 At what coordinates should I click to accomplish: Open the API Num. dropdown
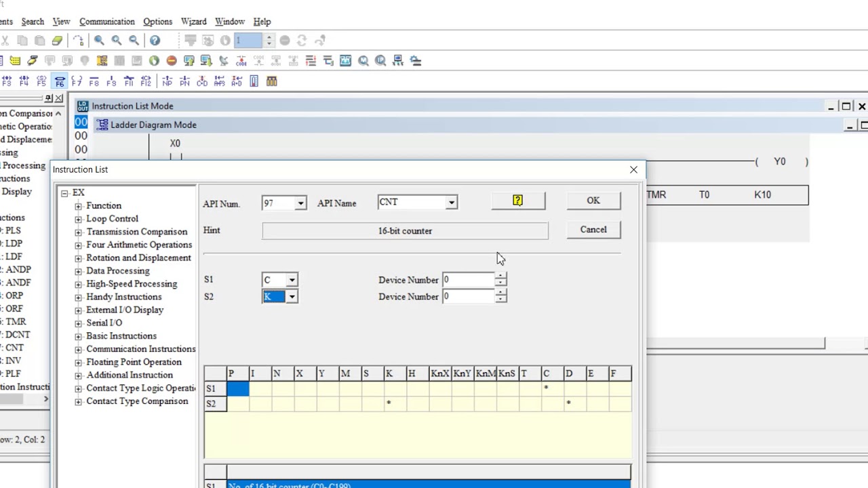[x=300, y=203]
